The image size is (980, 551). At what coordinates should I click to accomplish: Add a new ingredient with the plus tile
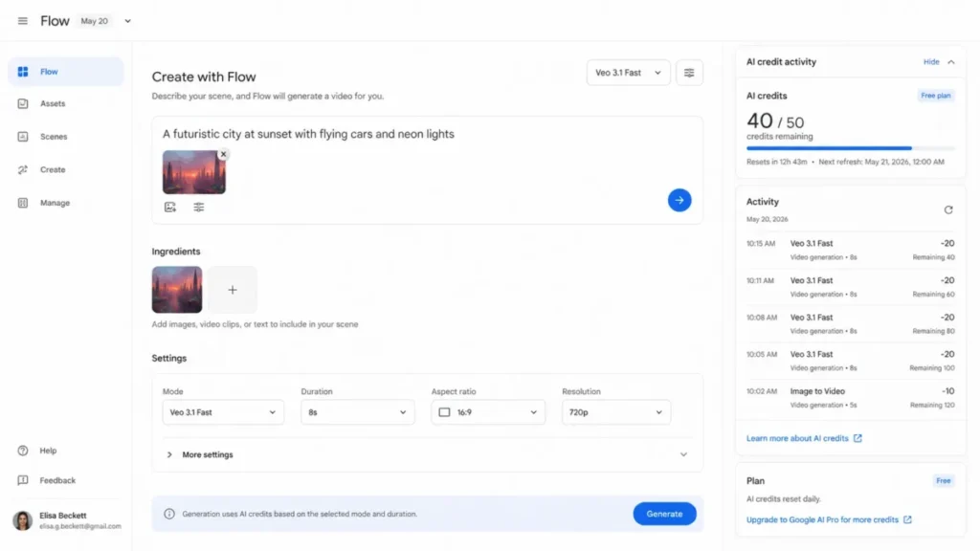click(x=233, y=290)
